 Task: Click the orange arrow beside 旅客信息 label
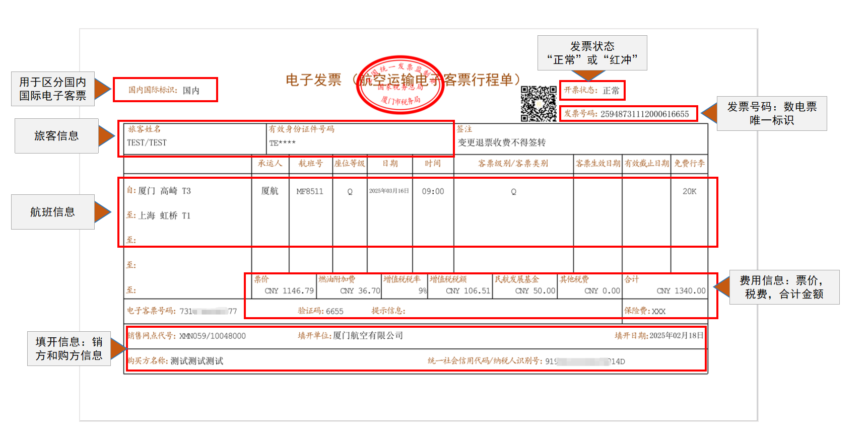106,136
